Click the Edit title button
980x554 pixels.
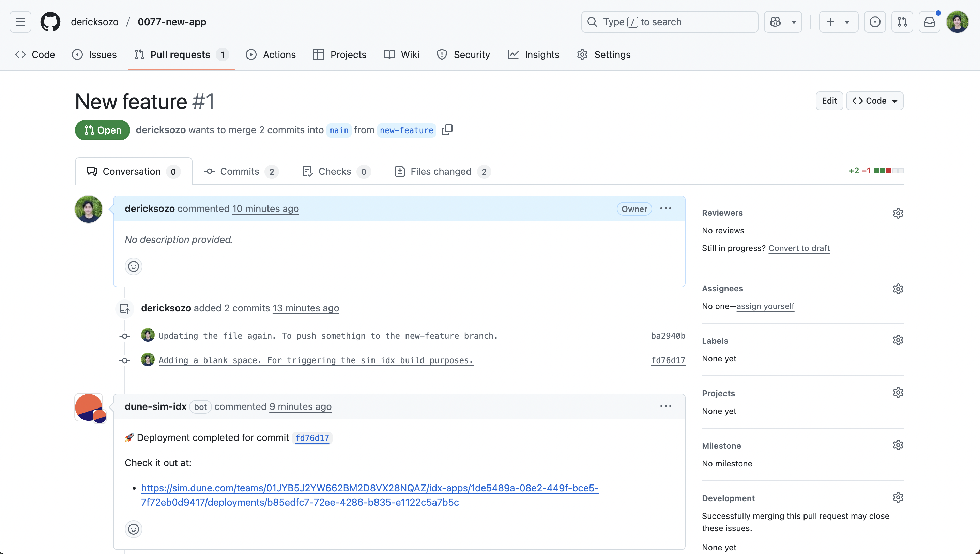click(x=829, y=101)
